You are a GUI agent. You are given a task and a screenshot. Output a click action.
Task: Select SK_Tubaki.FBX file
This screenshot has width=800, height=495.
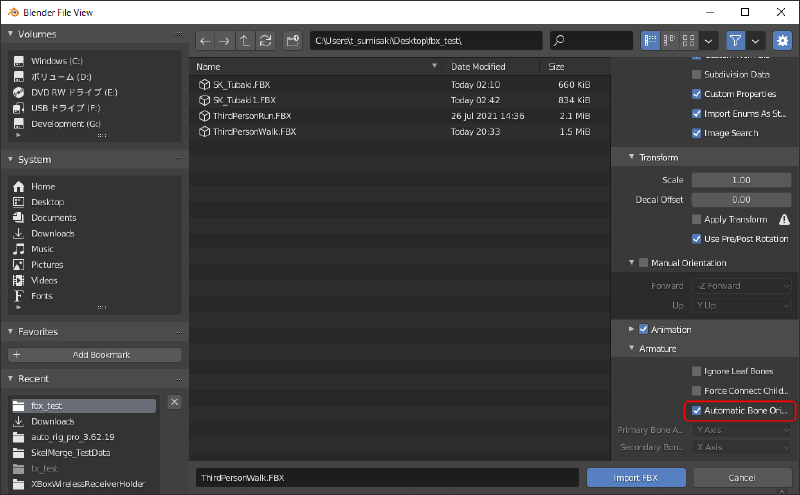[x=400, y=84]
